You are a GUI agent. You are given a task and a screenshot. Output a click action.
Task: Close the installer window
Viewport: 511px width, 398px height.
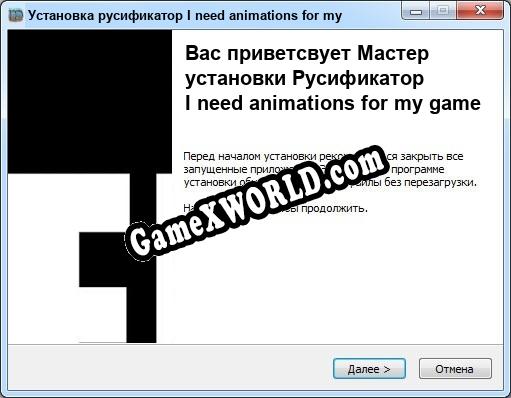coord(480,11)
